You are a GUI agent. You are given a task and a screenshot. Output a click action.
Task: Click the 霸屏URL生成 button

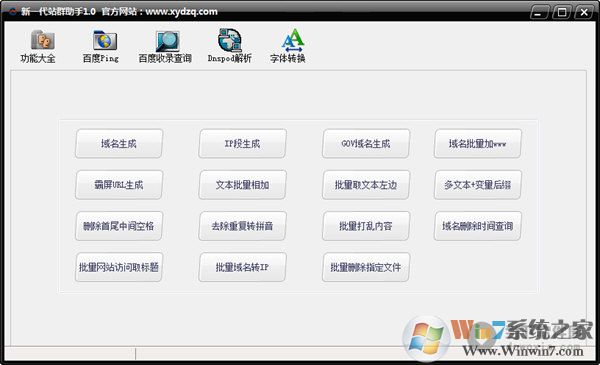tap(119, 185)
